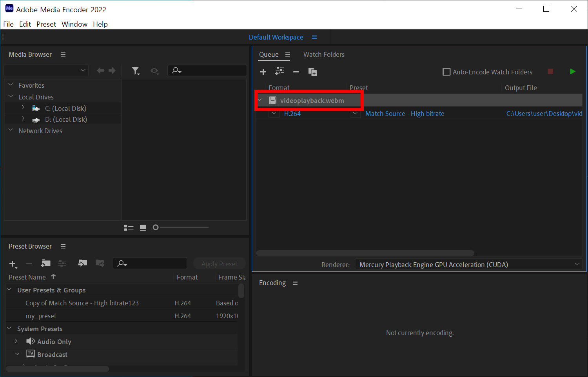Collapse the Broadcast preset group
588x377 pixels.
pyautogui.click(x=17, y=354)
